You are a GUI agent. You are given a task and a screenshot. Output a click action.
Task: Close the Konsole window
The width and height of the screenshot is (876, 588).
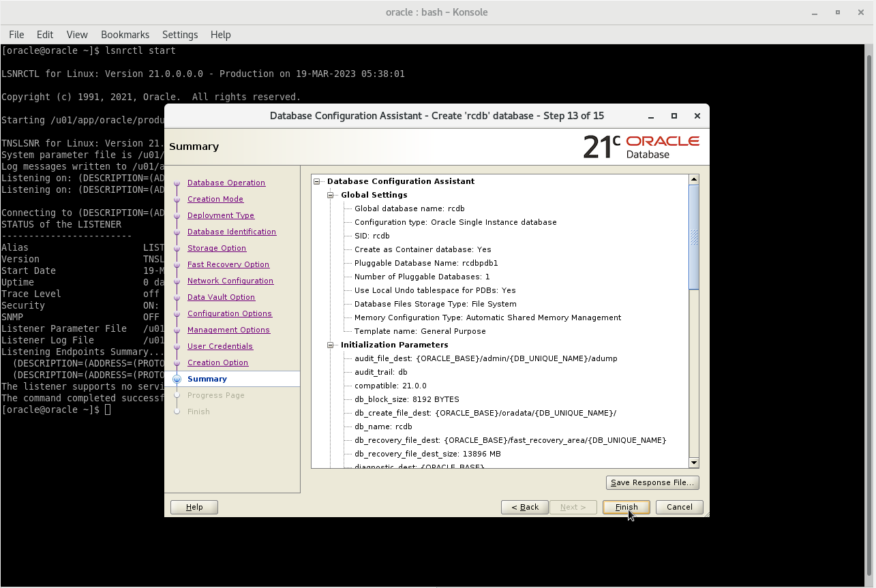[x=860, y=12]
